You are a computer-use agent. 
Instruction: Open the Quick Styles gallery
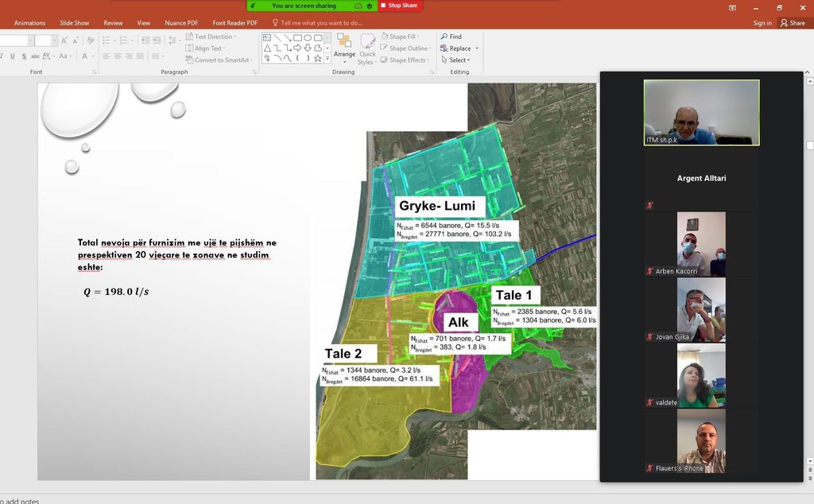(x=367, y=49)
